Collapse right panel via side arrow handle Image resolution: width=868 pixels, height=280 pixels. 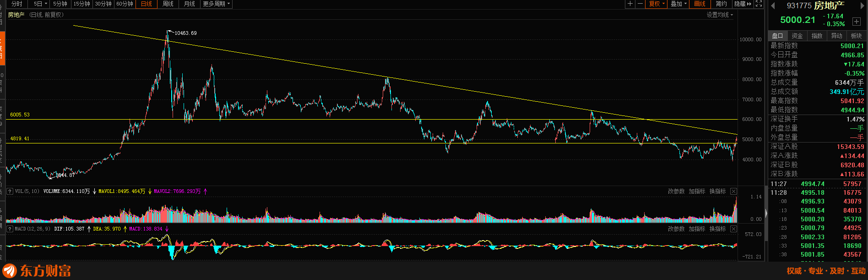(766, 213)
